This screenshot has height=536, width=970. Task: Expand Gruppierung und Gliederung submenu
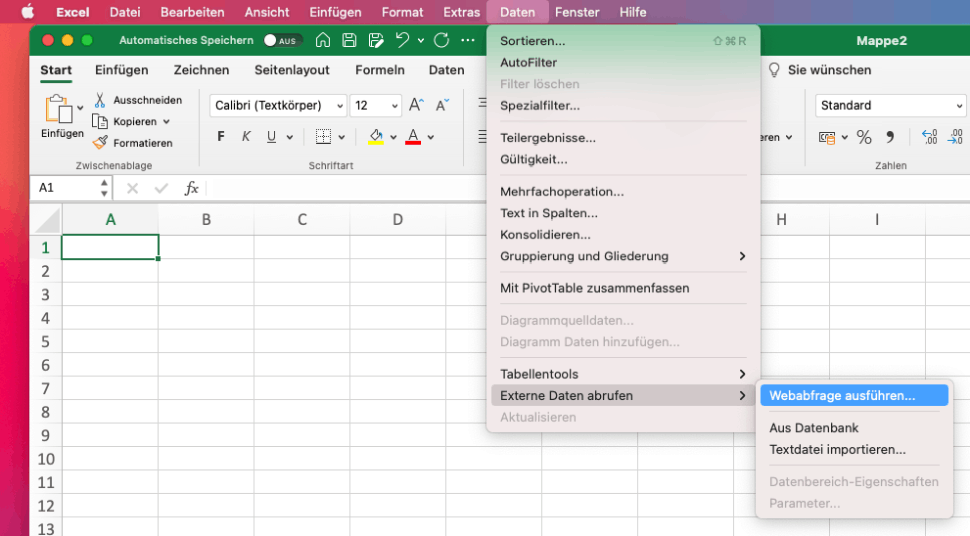tap(623, 256)
